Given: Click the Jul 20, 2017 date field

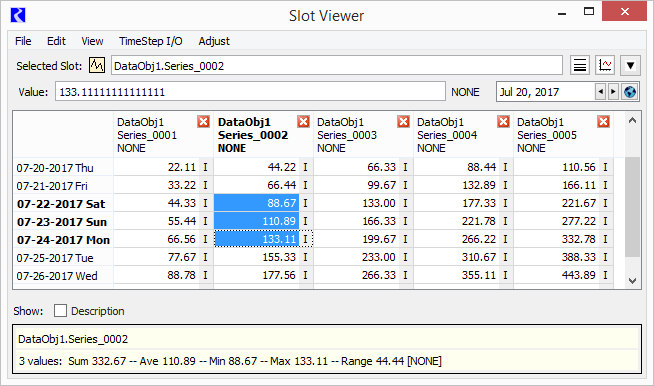Looking at the screenshot, I should click(545, 92).
